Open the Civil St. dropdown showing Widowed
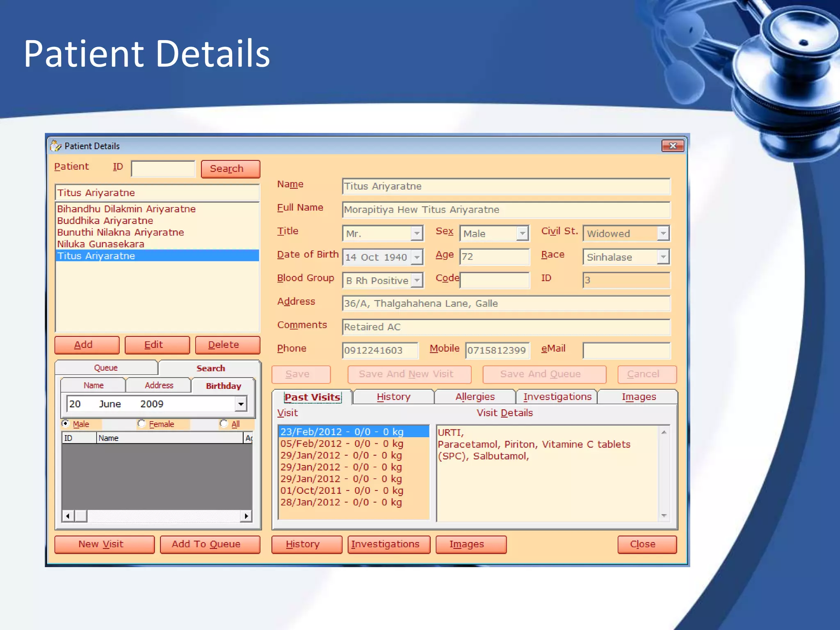This screenshot has height=630, width=840. point(663,233)
